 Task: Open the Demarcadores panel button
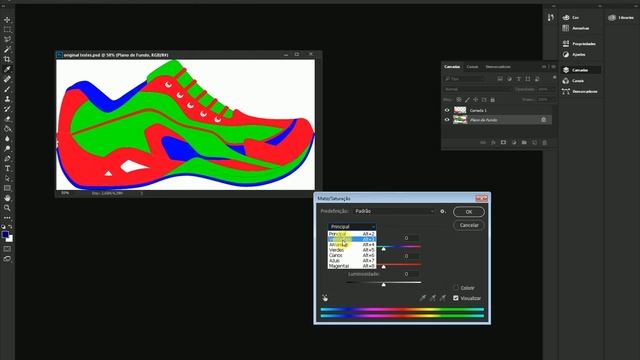580,91
